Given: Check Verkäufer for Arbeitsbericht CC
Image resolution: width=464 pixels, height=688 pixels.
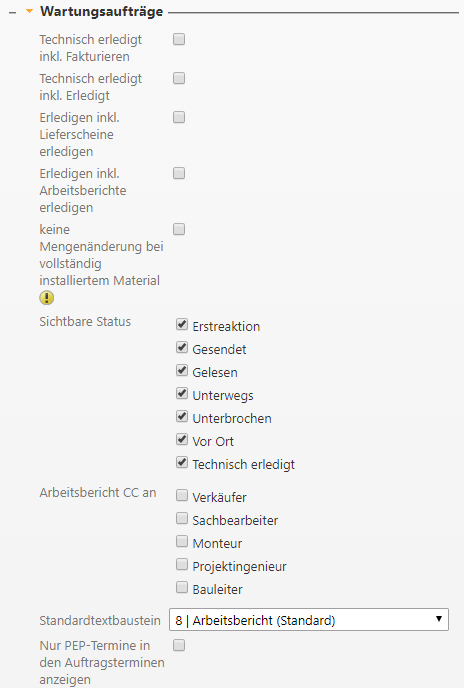Looking at the screenshot, I should (182, 495).
